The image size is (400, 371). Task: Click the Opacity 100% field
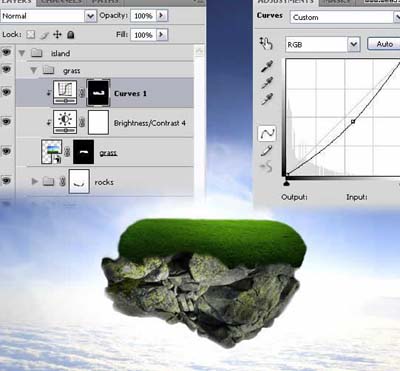143,16
